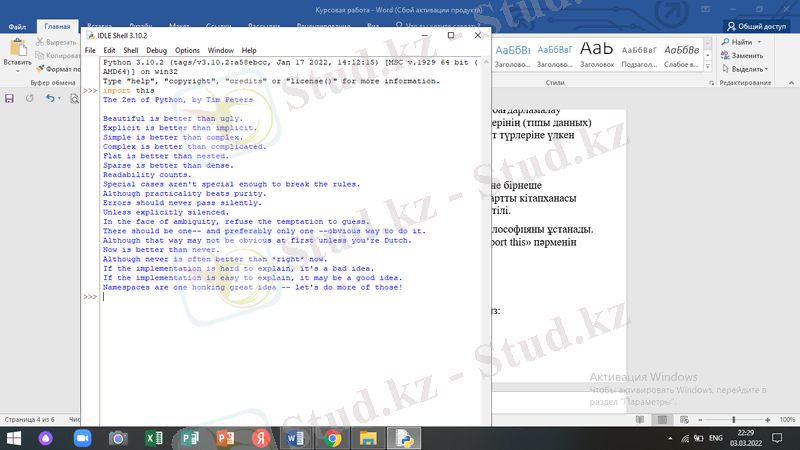Viewport: 800px width, 450px height.
Task: Select Word's Главная ribbon tab
Action: tap(57, 27)
